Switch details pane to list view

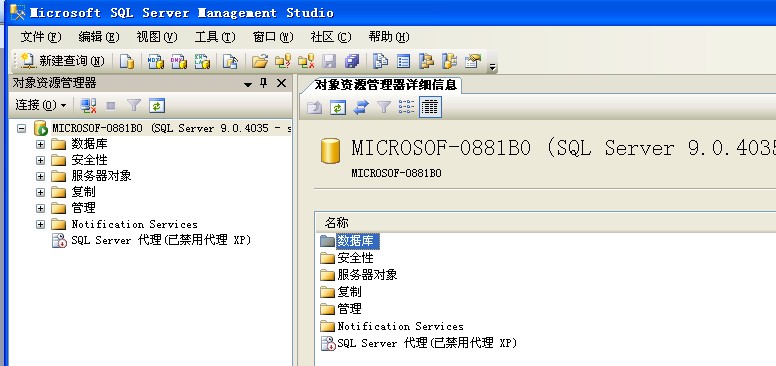407,107
